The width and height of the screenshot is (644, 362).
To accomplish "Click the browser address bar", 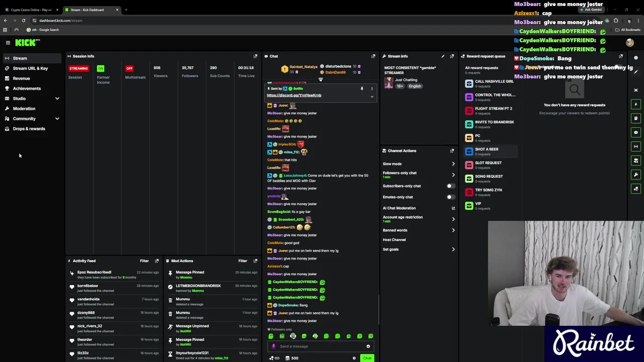I will coord(302,21).
